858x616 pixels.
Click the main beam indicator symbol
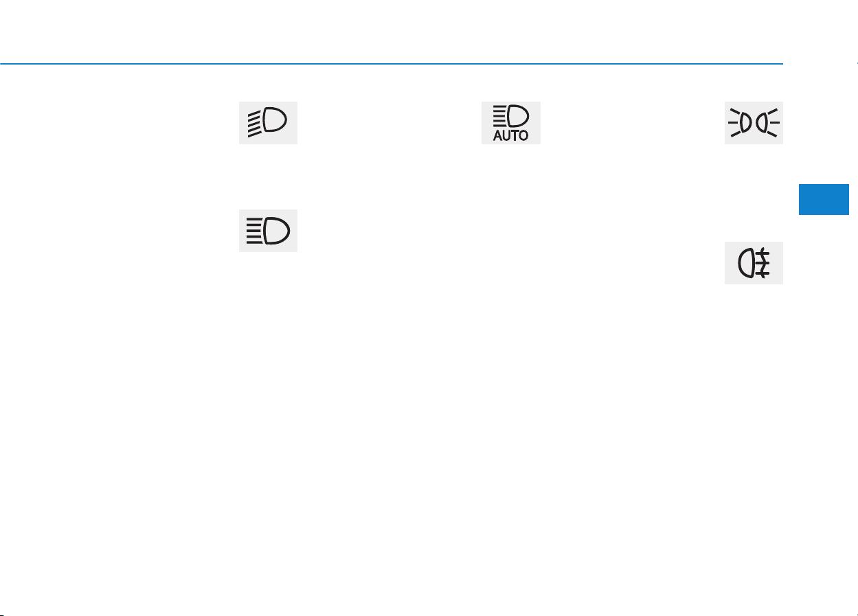[268, 231]
